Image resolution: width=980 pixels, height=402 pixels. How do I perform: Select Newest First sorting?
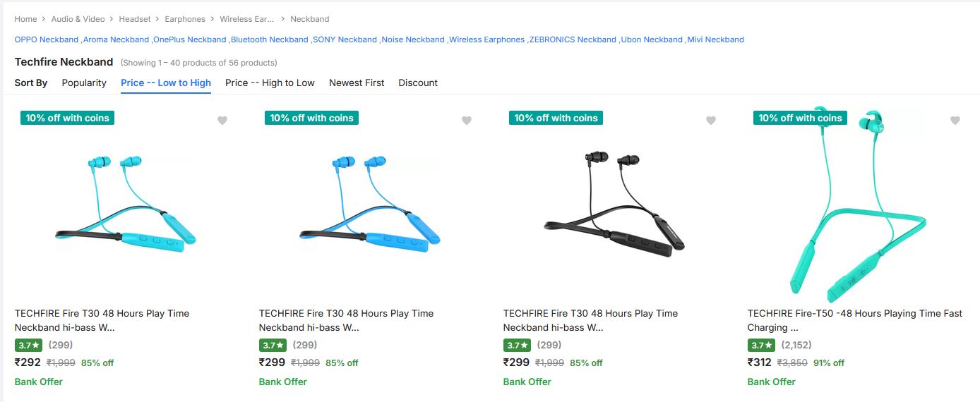tap(357, 83)
